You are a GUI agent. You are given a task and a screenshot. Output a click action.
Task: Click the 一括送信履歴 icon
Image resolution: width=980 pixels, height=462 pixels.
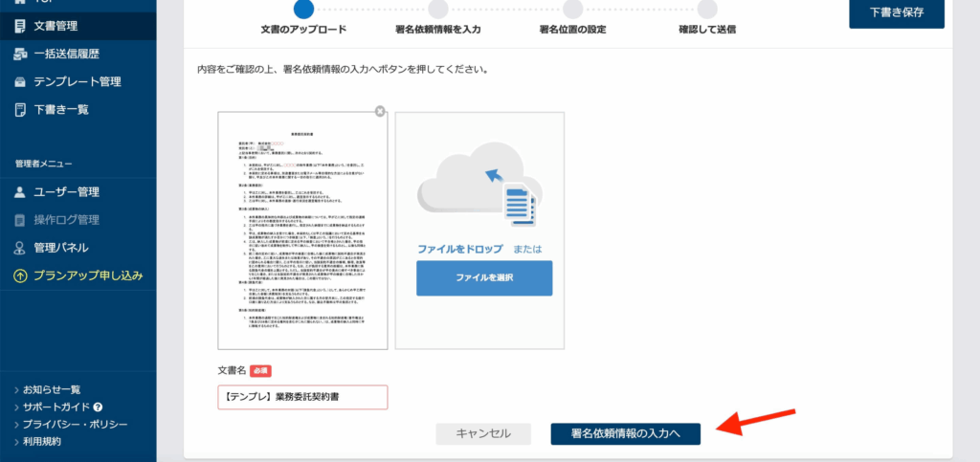point(20,54)
